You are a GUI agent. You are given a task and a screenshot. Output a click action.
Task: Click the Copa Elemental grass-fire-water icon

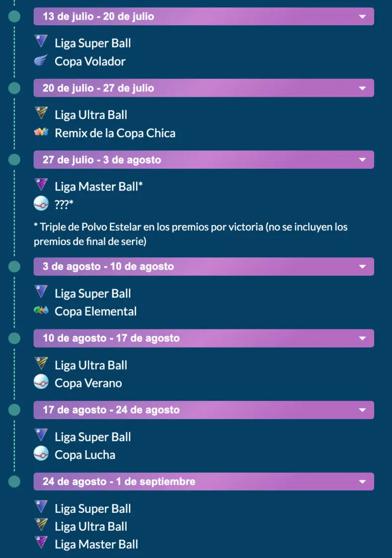tap(41, 310)
